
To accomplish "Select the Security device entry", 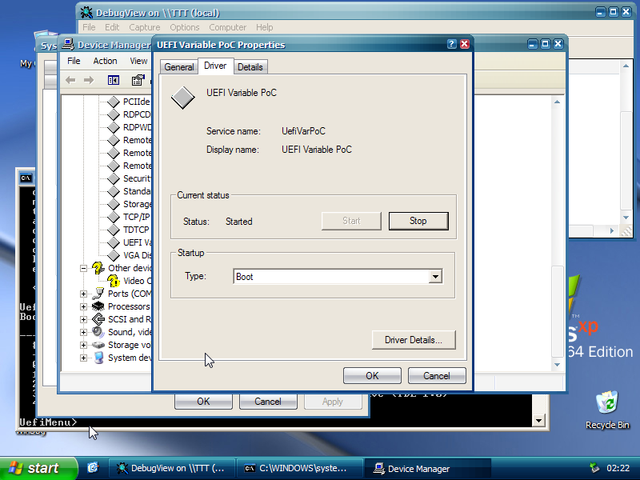I will click(137, 178).
